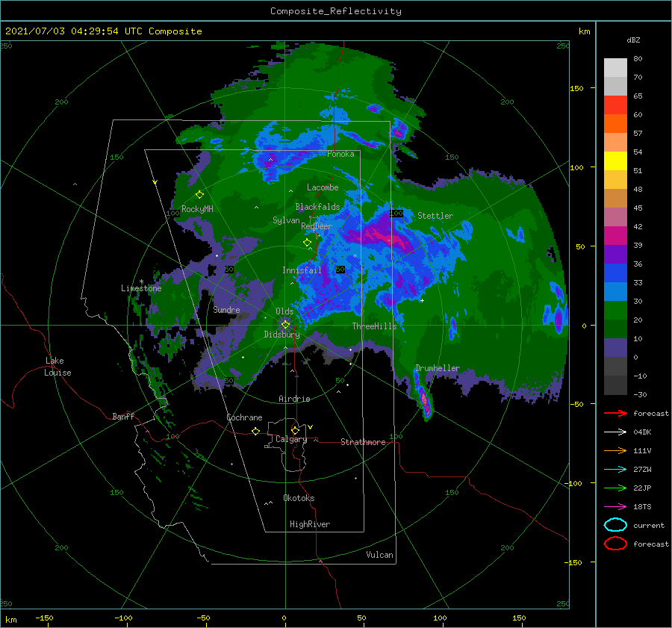
Task: Click the yellow station marker near RedDeer
Action: (x=307, y=243)
